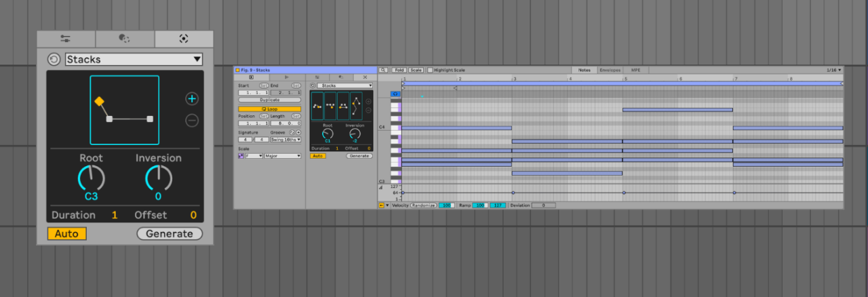Click the plus icon beside the large chord pattern
This screenshot has width=868, height=297.
pos(192,99)
